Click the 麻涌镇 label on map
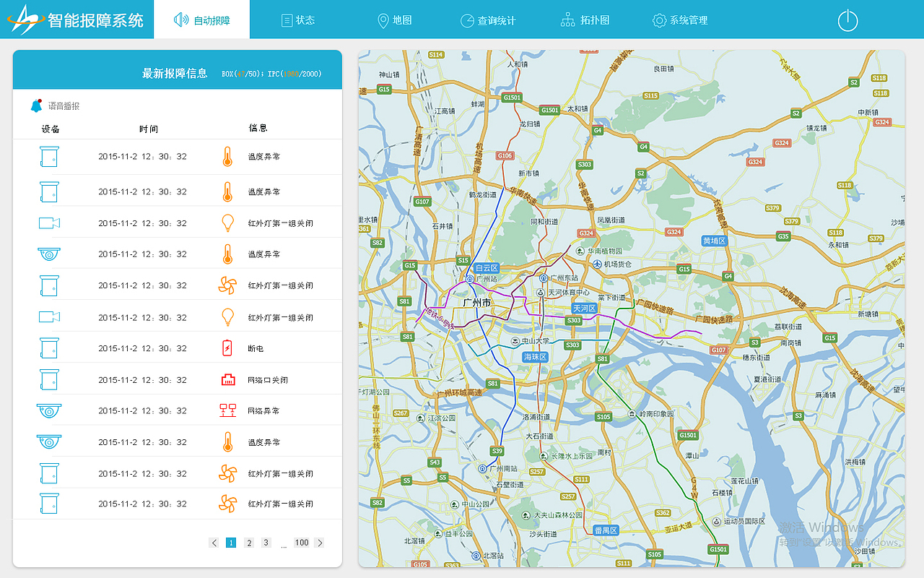This screenshot has width=924, height=578. (x=825, y=395)
